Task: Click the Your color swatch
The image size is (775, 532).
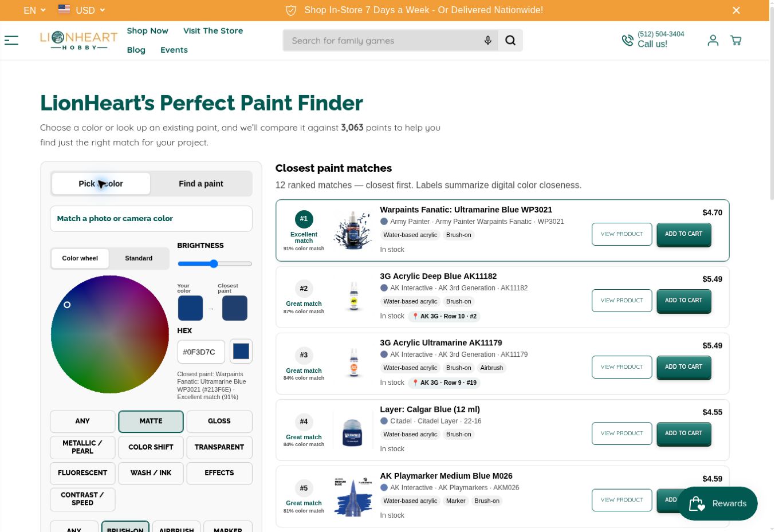Action: (190, 308)
